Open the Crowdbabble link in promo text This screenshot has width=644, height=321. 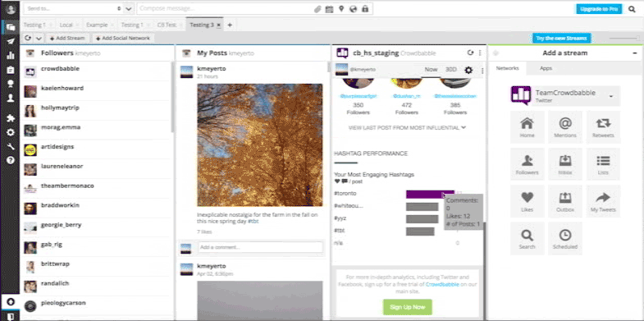point(442,284)
